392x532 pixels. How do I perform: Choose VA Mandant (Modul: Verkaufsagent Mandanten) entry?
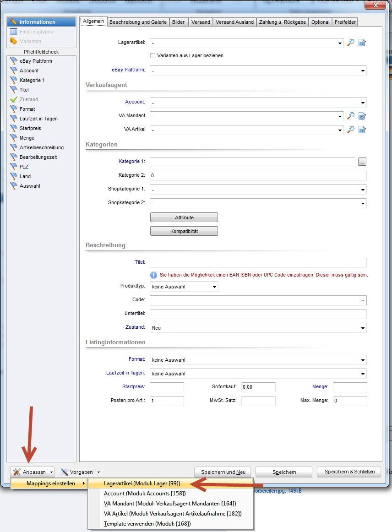[170, 504]
